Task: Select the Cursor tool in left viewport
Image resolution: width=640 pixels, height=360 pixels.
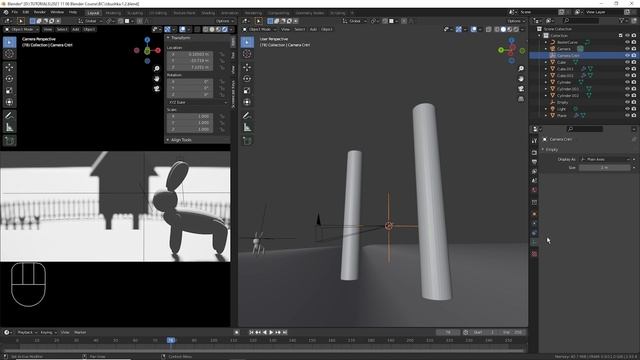Action: pos(9,53)
